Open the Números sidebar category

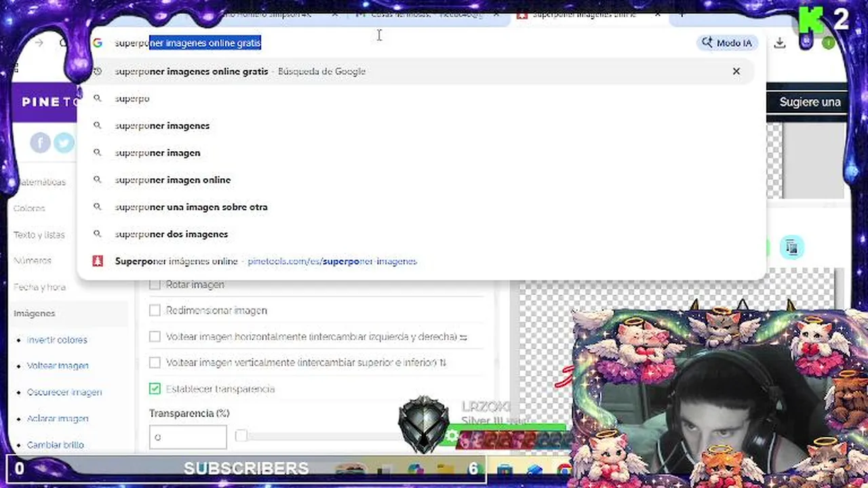[x=33, y=260]
